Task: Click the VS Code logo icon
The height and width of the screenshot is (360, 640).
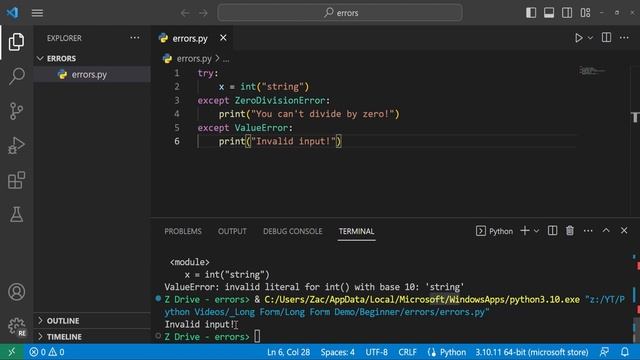Action: (12, 13)
